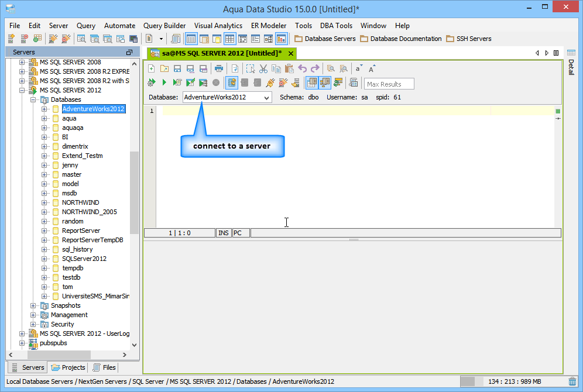Screen dimensions: 583x392
Task: Open the Database dropdown showing AdventureWorks2012
Action: (x=227, y=97)
